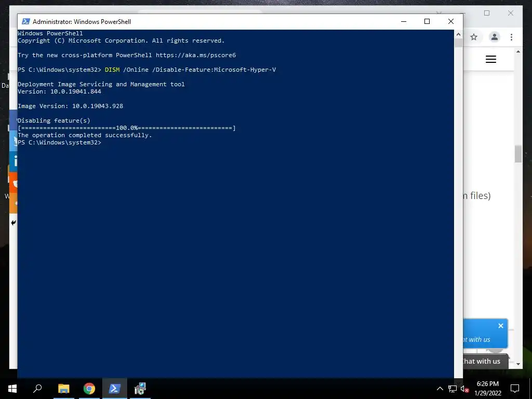Open the installer app in the taskbar
Image resolution: width=532 pixels, height=399 pixels.
(140, 389)
